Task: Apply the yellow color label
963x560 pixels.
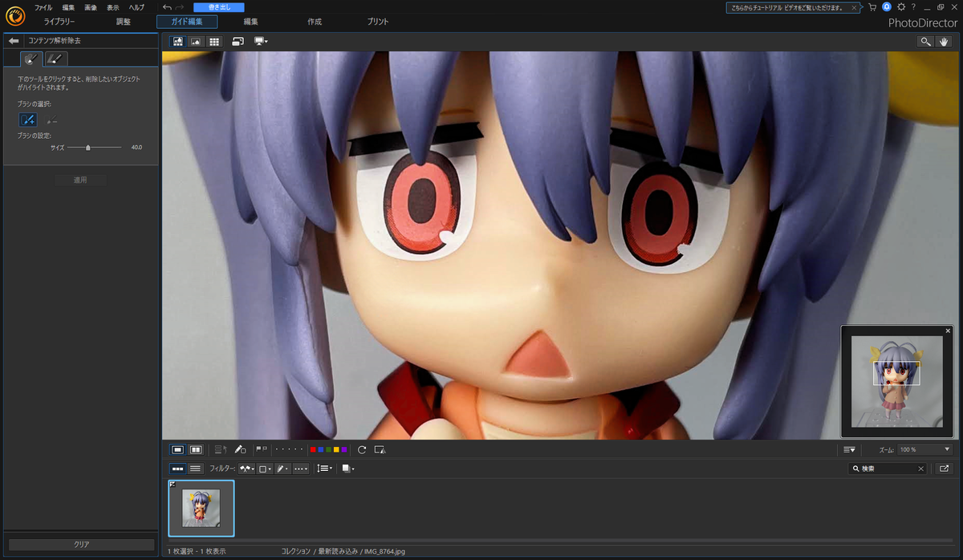Action: 336,449
